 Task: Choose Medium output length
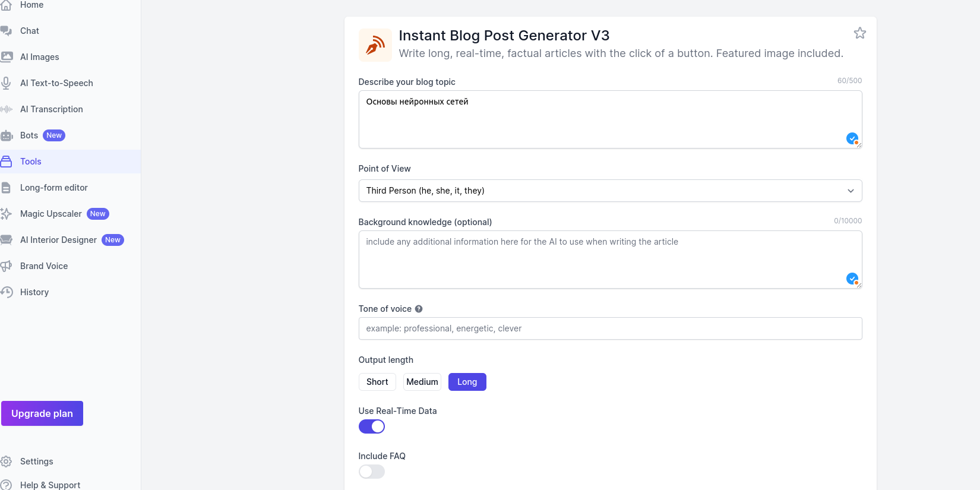tap(422, 382)
